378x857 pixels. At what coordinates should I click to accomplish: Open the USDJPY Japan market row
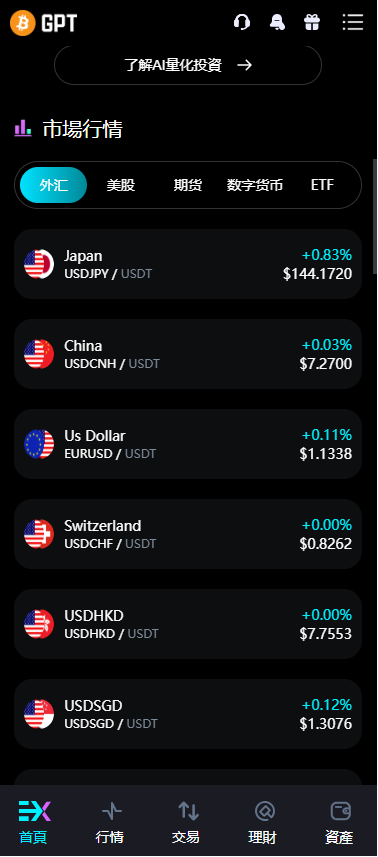[x=188, y=264]
